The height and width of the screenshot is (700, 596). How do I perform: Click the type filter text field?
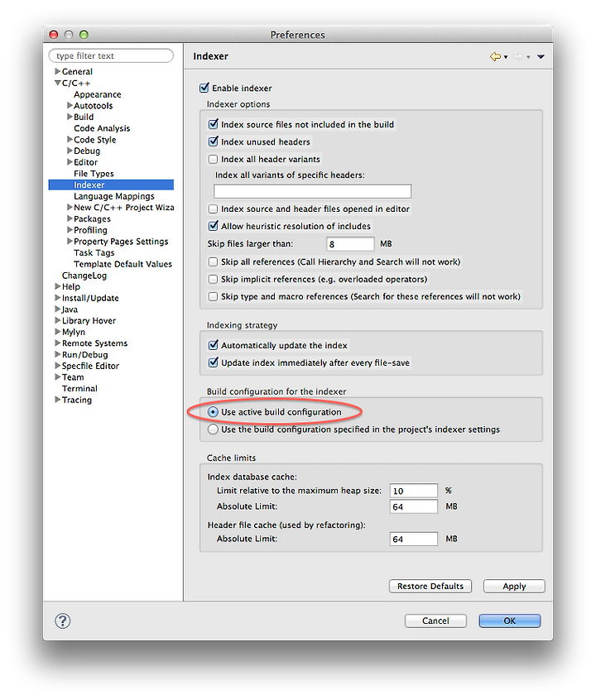coord(111,55)
